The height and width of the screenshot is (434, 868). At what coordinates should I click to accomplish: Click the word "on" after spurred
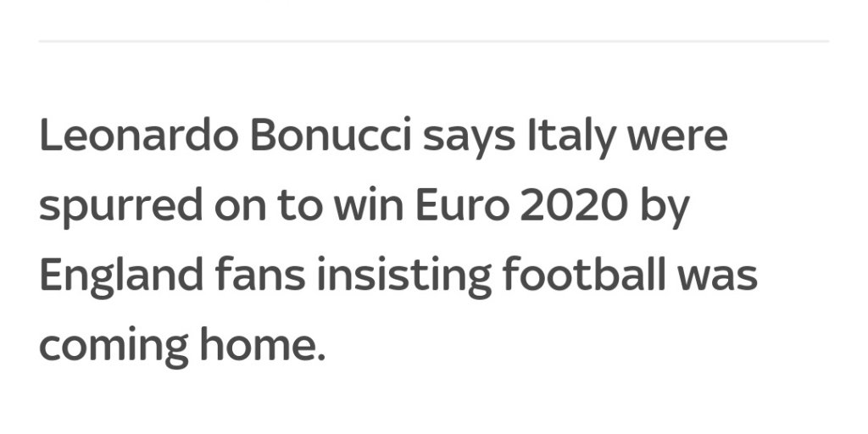click(x=240, y=209)
